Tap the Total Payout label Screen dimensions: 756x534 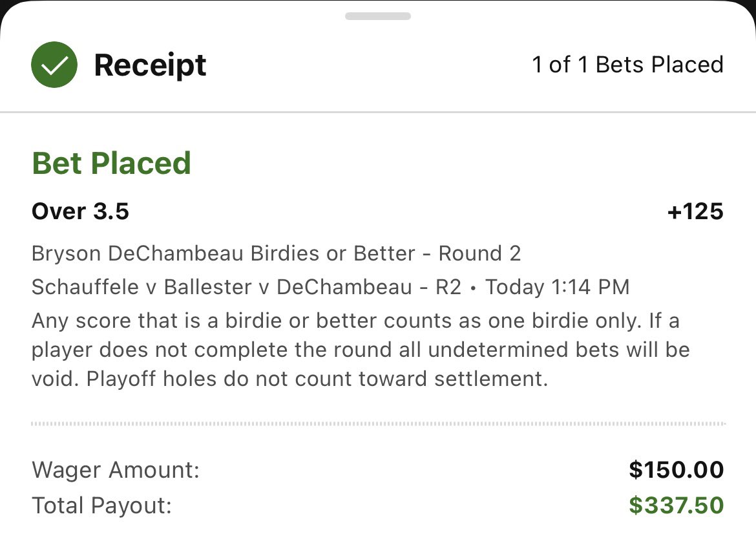click(x=101, y=506)
